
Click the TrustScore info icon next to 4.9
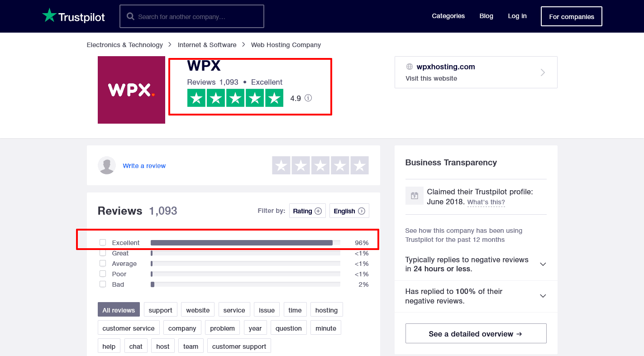[x=308, y=98]
